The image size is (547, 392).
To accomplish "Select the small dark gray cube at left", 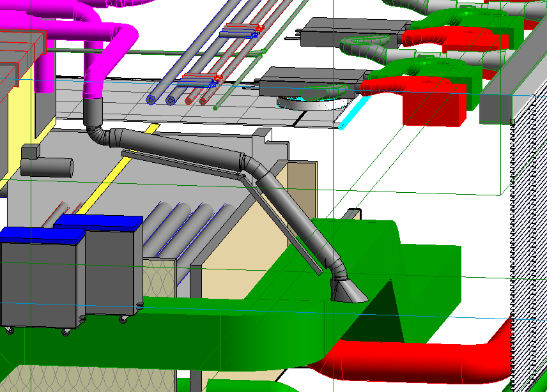I will 31,151.
